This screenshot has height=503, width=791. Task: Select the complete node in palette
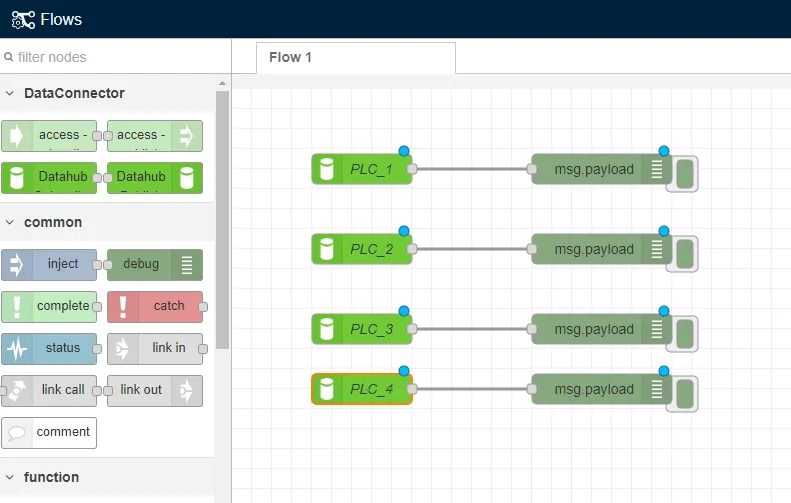tap(49, 307)
